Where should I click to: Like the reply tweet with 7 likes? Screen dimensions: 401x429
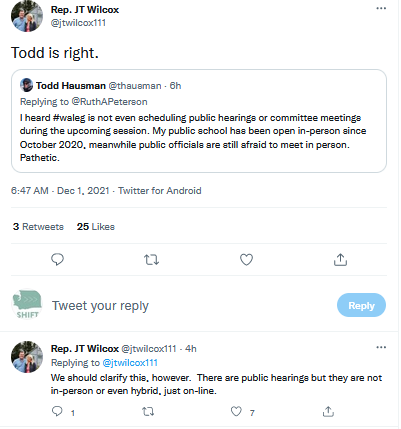[236, 412]
